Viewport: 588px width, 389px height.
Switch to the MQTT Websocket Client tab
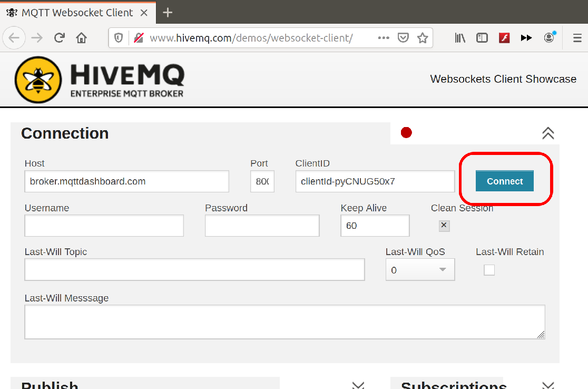click(77, 13)
